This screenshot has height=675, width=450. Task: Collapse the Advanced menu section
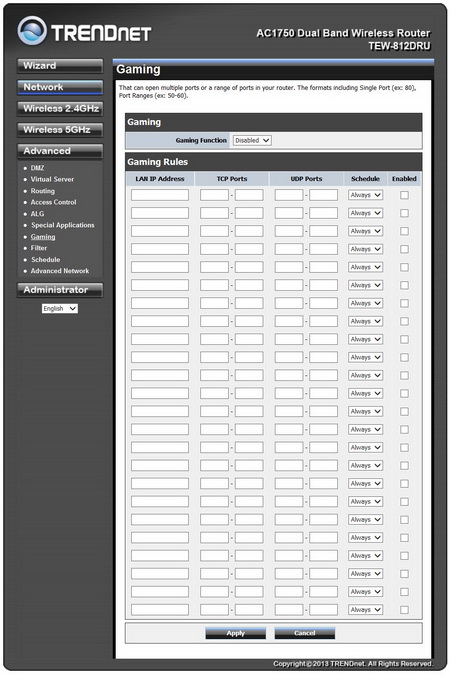coord(60,151)
